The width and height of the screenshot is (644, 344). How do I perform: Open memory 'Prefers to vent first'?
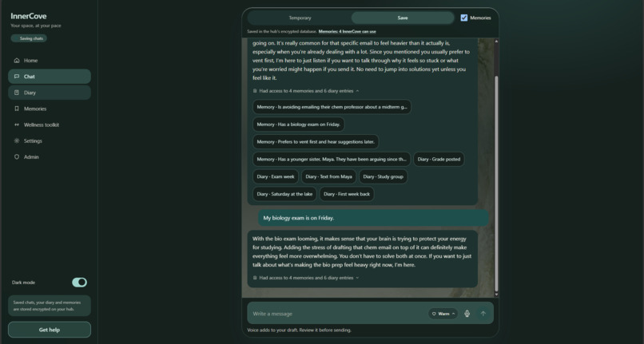pyautogui.click(x=316, y=141)
